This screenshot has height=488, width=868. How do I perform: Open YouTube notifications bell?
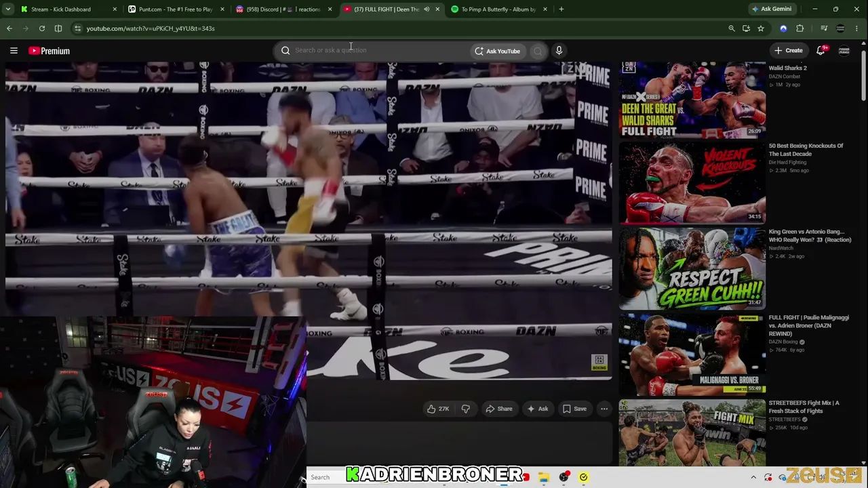coord(821,50)
